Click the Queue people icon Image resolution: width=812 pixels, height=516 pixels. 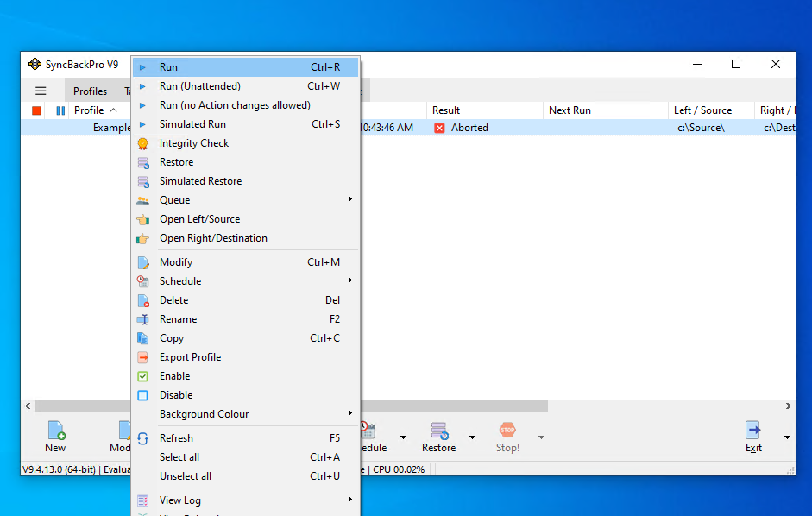(143, 200)
